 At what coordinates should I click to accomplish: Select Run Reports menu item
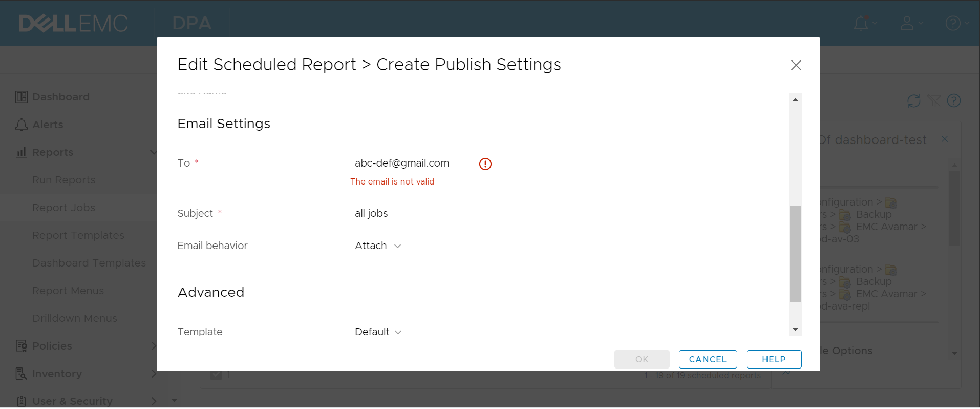click(63, 180)
